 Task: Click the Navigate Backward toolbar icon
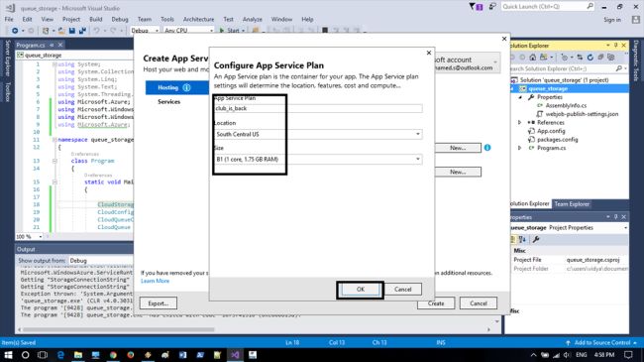click(15, 31)
